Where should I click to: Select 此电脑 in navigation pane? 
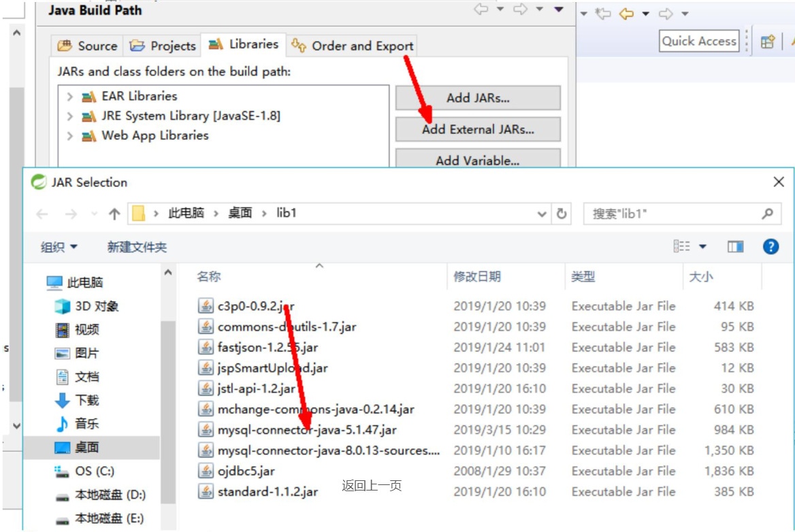pos(75,282)
